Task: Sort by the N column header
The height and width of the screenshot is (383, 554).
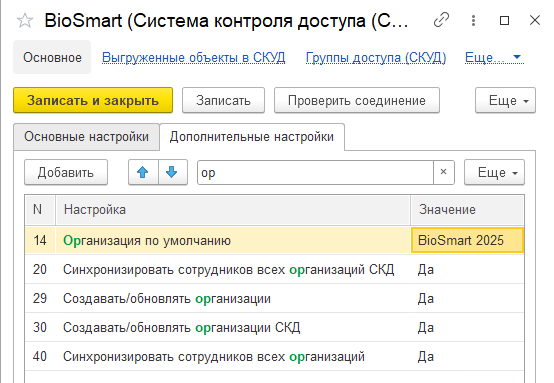Action: (40, 210)
